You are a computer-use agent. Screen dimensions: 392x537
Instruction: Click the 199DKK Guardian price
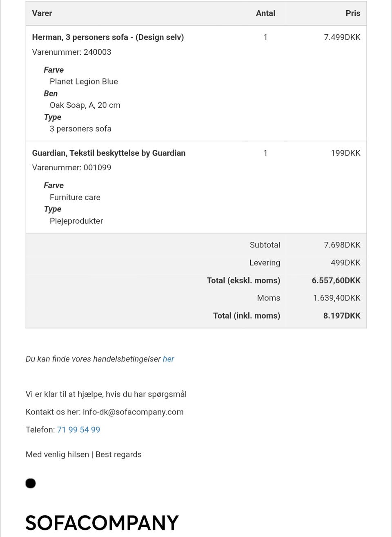click(x=345, y=153)
